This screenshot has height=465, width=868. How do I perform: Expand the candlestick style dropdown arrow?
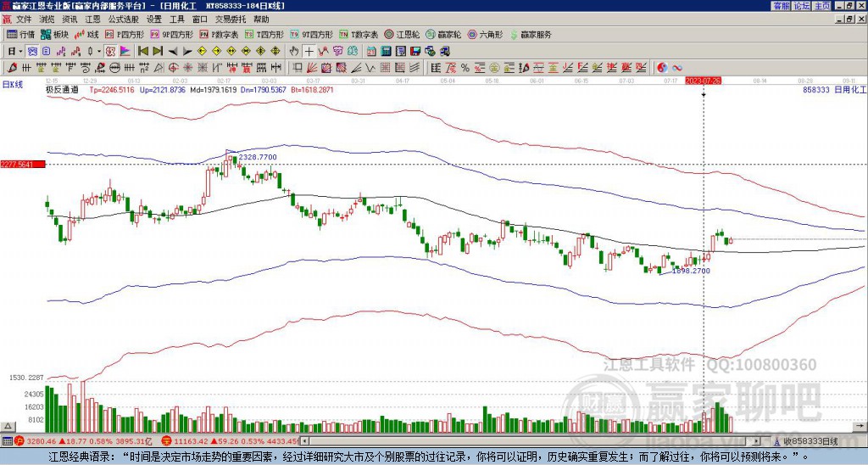pyautogui.click(x=98, y=52)
